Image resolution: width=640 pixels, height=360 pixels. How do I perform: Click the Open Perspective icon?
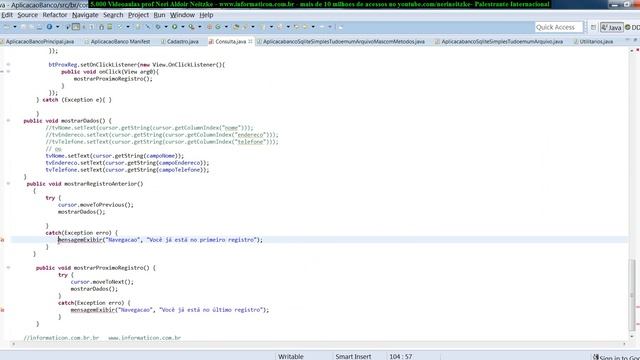593,27
